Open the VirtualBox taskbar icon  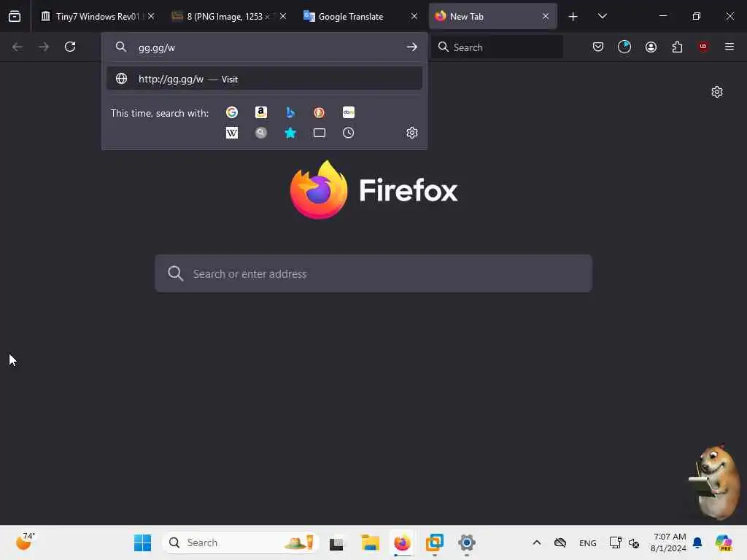435,542
